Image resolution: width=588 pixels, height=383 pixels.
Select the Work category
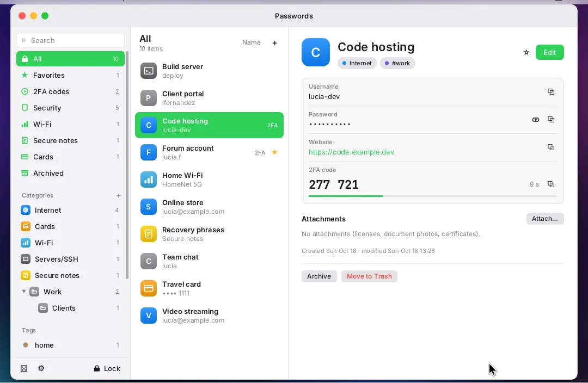coord(70,292)
